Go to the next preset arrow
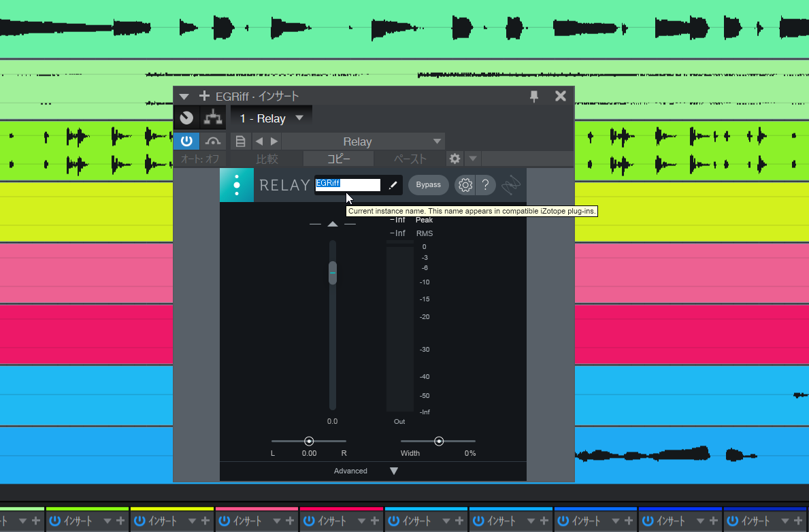This screenshot has width=809, height=532. pos(274,142)
